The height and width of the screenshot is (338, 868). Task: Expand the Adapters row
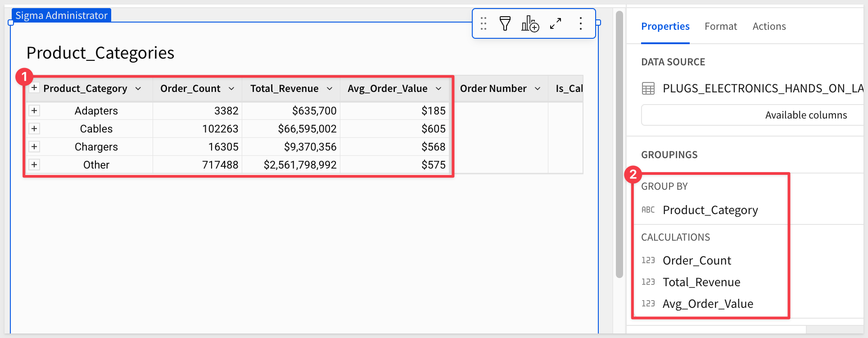[34, 110]
